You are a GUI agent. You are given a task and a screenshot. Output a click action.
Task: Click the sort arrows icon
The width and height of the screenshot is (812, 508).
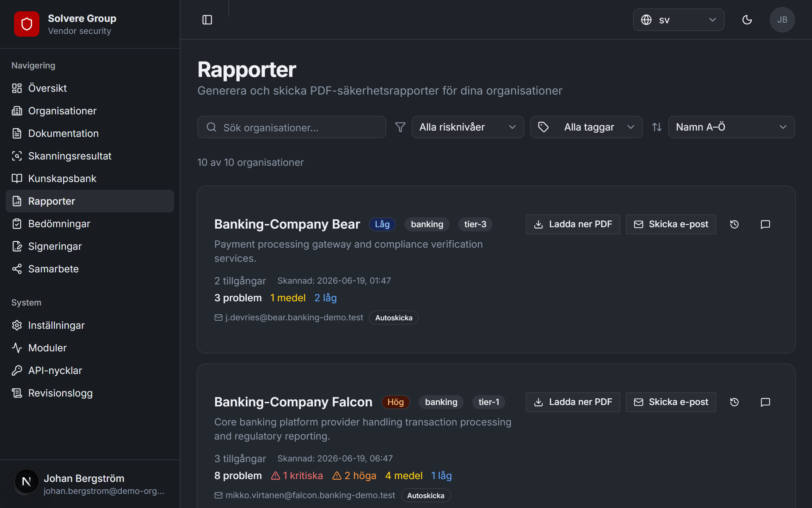pos(657,127)
